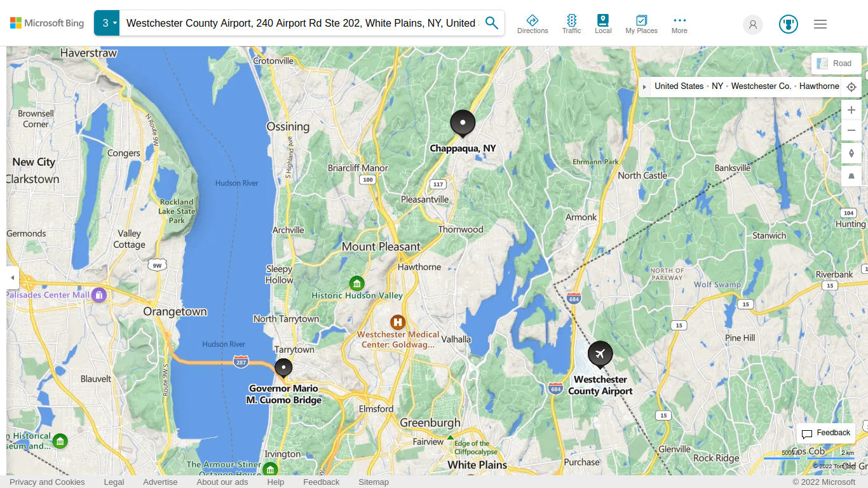868x488 pixels.
Task: Click the Elmsford map label
Action: coord(376,409)
